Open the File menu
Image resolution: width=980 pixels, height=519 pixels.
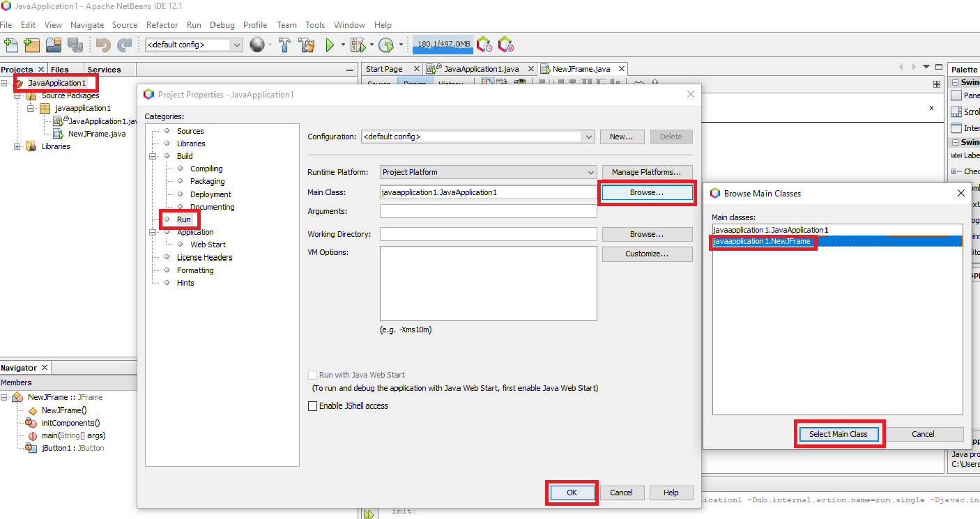[x=6, y=24]
